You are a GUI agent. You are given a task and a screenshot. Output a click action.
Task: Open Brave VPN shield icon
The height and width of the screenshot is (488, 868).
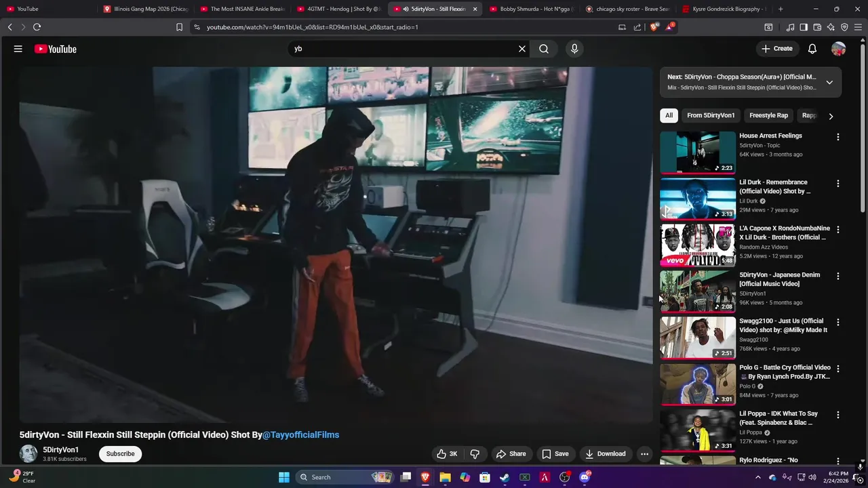click(x=844, y=27)
